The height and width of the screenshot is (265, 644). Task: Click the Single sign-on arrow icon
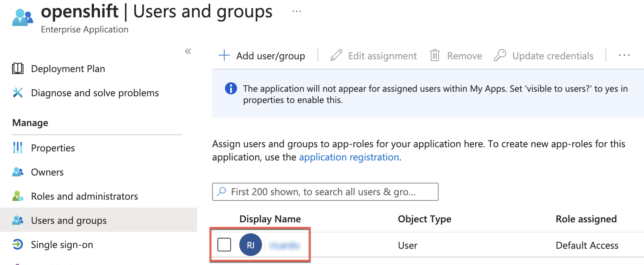[x=18, y=245]
